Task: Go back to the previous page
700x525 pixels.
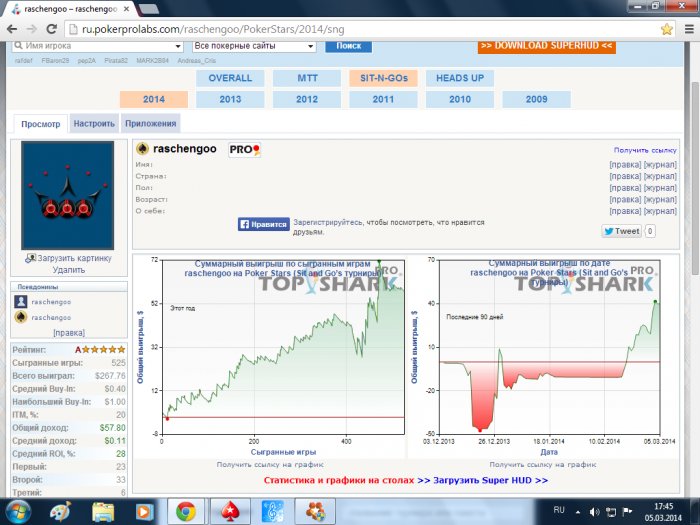Action: [12, 29]
